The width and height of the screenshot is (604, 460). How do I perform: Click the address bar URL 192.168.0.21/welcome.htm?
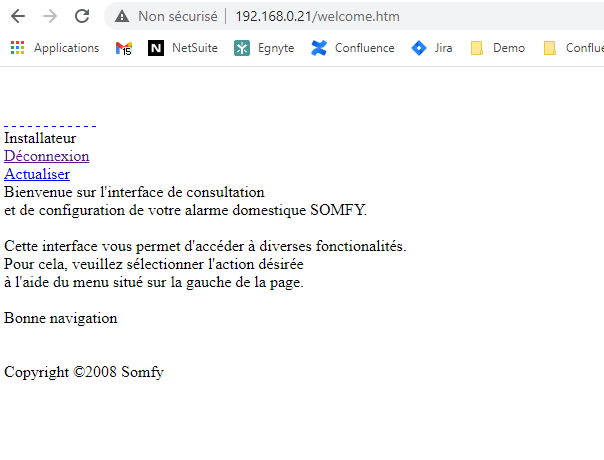pyautogui.click(x=317, y=16)
